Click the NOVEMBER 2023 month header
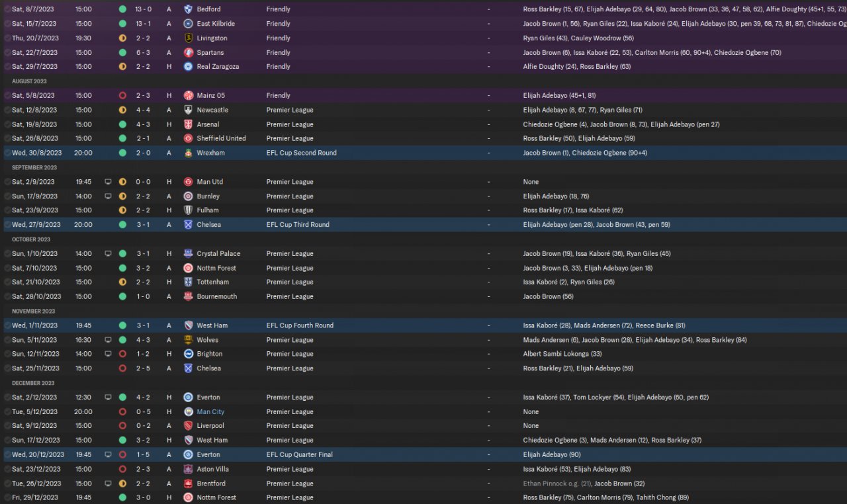847x504 pixels. pyautogui.click(x=34, y=312)
